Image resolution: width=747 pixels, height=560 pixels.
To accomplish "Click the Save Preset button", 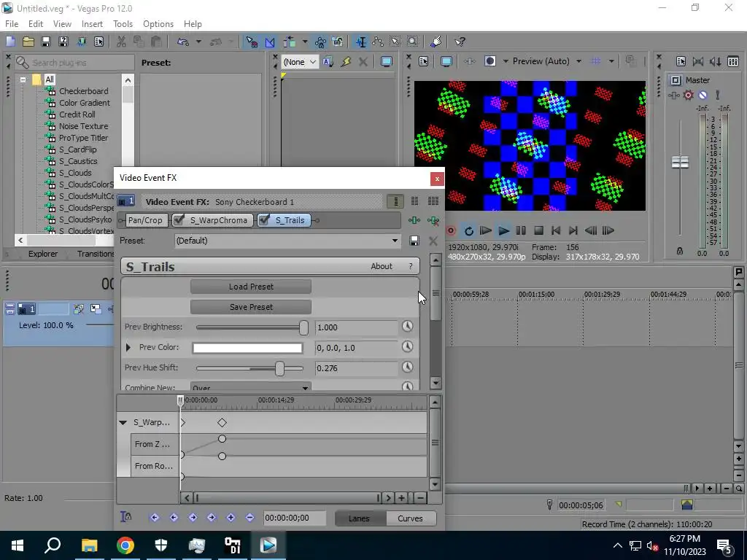I will coord(251,307).
